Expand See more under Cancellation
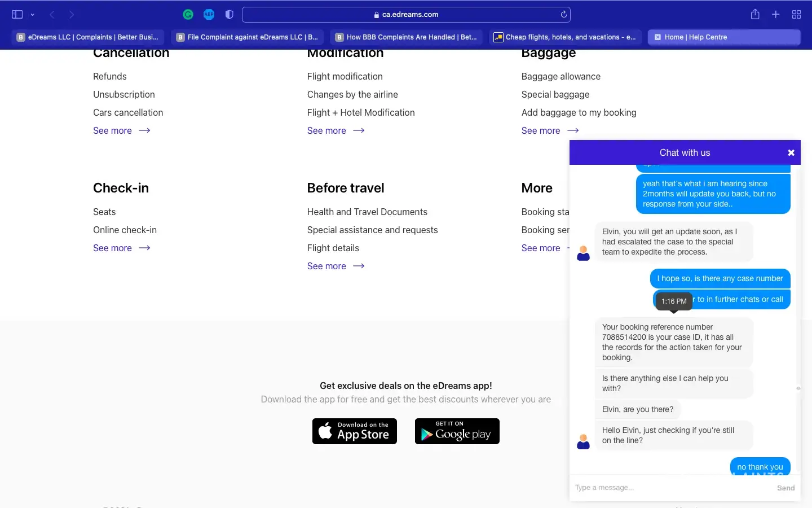This screenshot has width=812, height=508. pyautogui.click(x=121, y=131)
